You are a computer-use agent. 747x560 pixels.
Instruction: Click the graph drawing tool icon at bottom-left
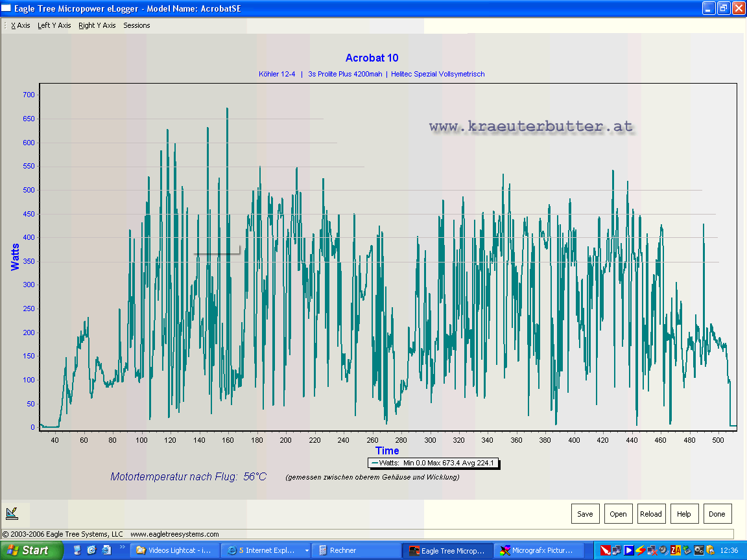coord(11,513)
